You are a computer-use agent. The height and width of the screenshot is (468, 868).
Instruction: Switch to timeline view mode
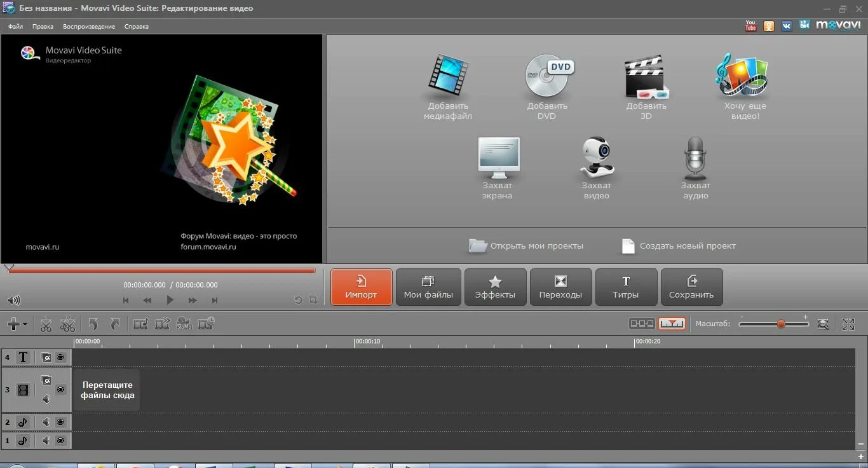point(672,324)
